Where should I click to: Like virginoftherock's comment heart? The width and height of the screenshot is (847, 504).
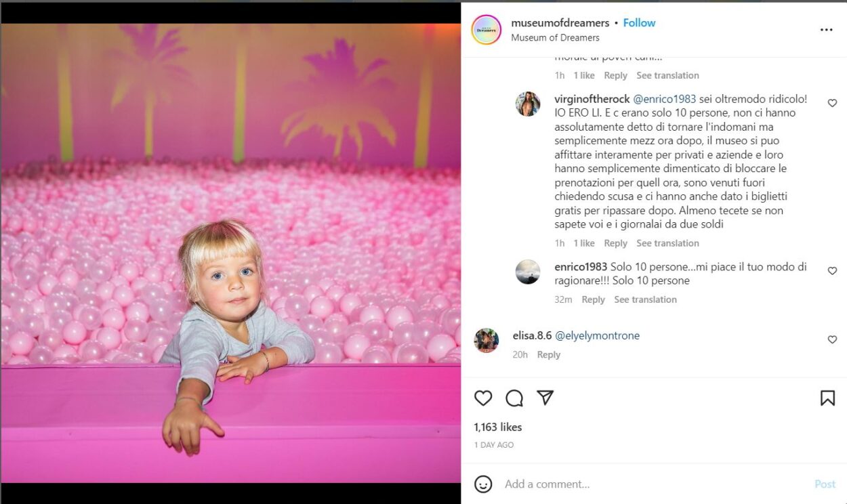click(832, 103)
